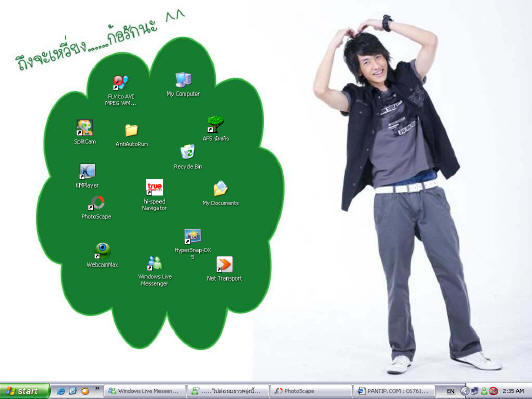The width and height of the screenshot is (532, 399).
Task: Switch to PhotoScape in the taskbar
Action: 311,391
